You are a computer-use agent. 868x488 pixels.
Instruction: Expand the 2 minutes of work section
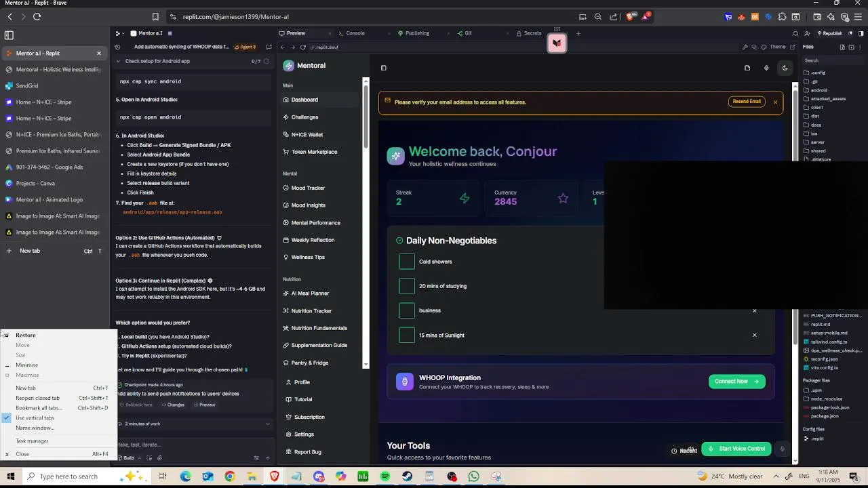[267, 424]
